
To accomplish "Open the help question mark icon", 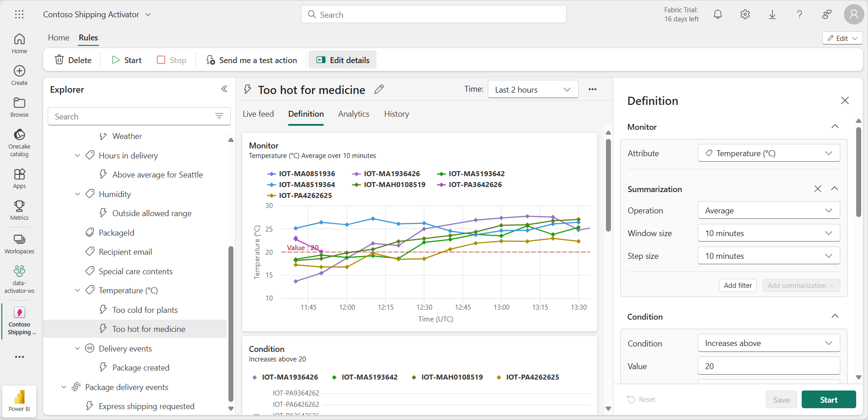I will (x=799, y=15).
